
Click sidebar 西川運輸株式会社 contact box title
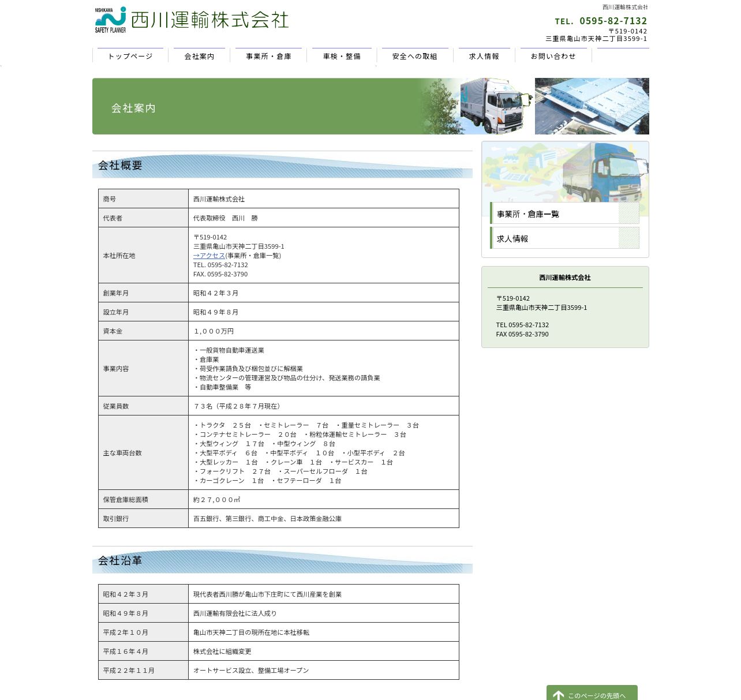tap(565, 278)
